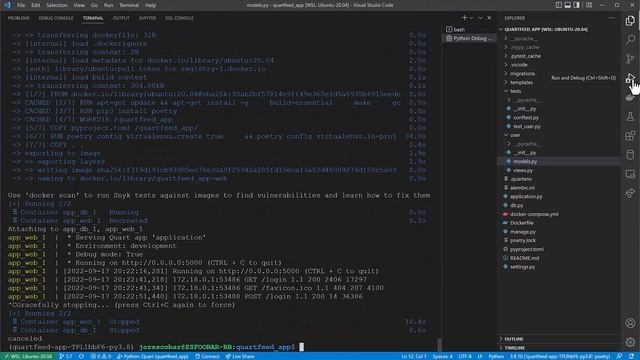Expand the templates folder
Screen dimensions: 640x360
521,82
